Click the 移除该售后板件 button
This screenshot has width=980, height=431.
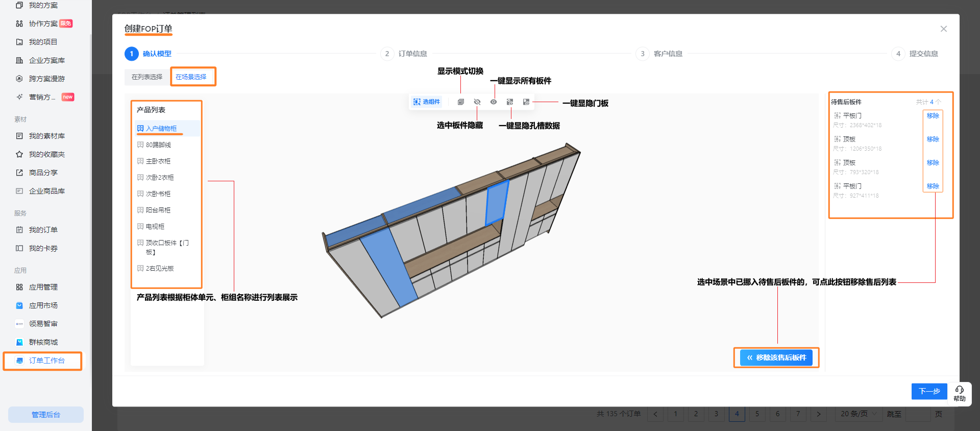point(776,357)
